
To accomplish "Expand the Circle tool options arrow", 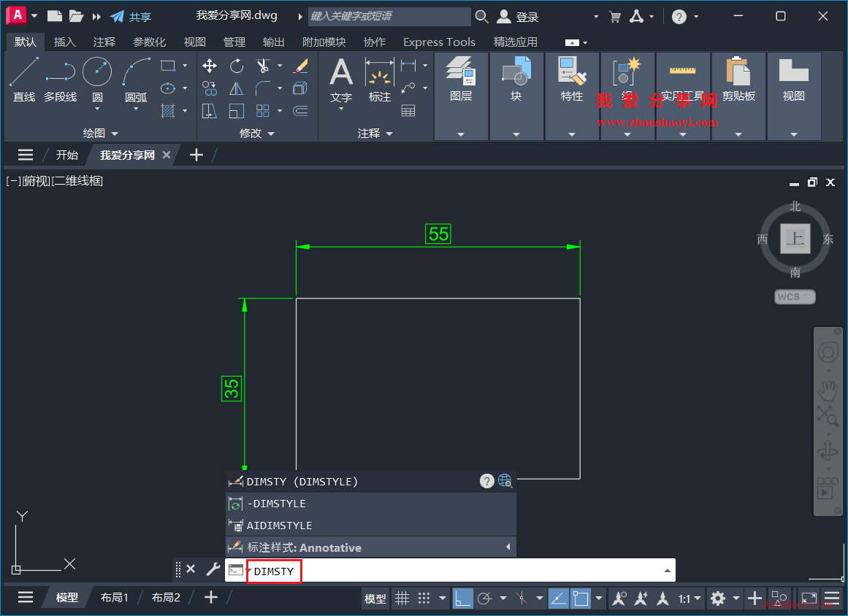I will (97, 109).
